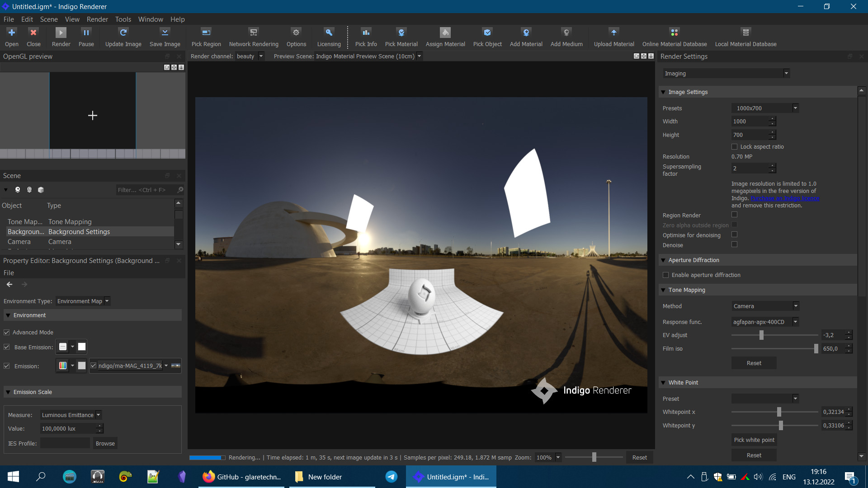The image size is (868, 488).
Task: Click the Pick white point button
Action: [754, 440]
